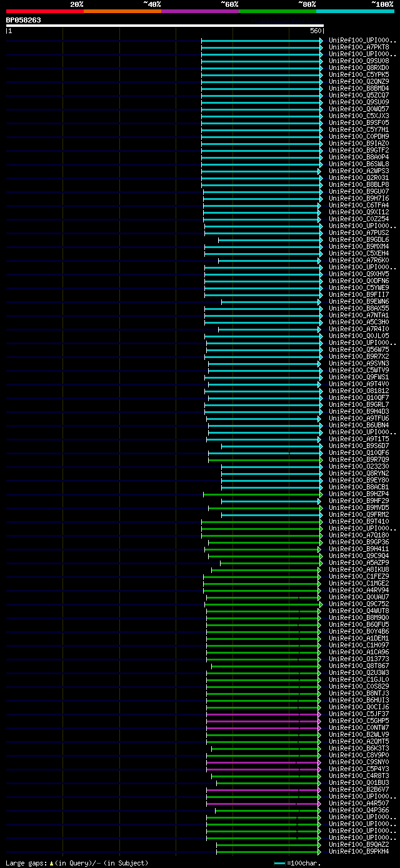Click the white query sequence bar

(165, 26)
